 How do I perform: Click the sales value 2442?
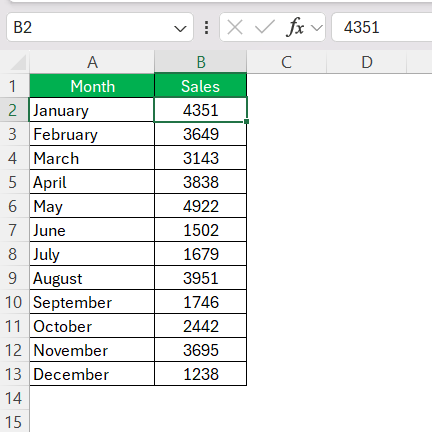[201, 326]
